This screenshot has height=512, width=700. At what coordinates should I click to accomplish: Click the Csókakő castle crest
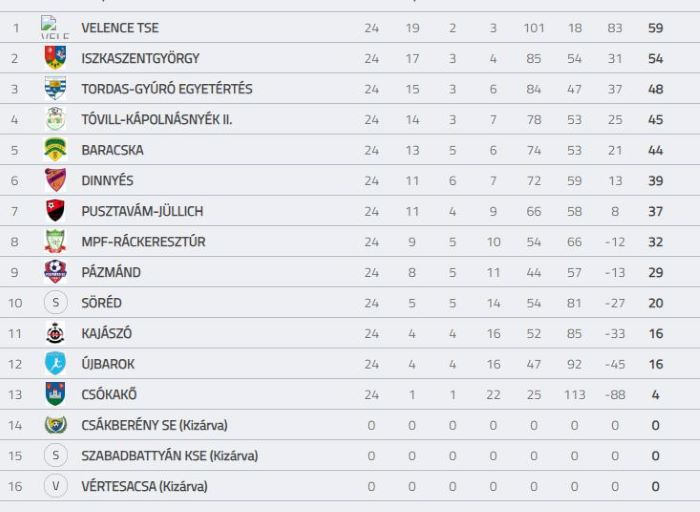[x=55, y=394]
